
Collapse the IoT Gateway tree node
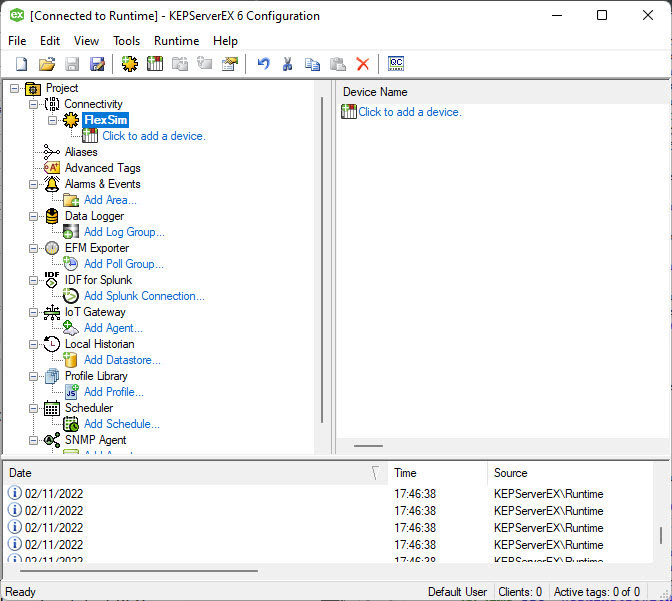pyautogui.click(x=33, y=312)
